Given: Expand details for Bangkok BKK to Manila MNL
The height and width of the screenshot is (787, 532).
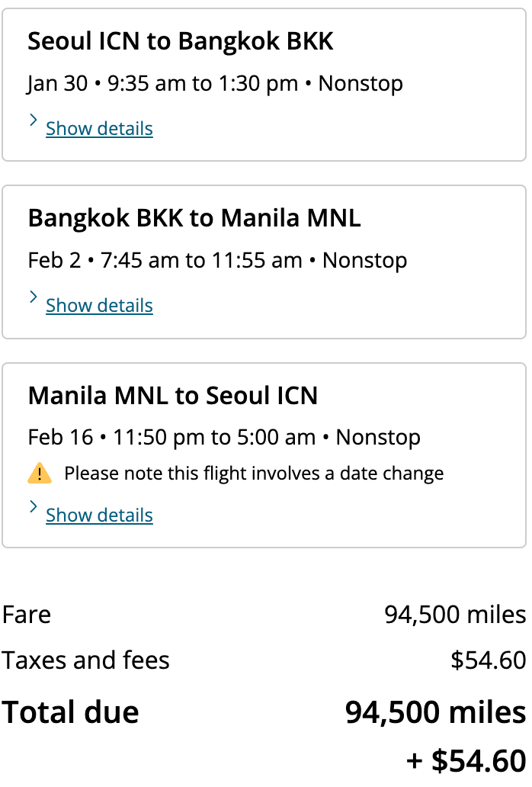Looking at the screenshot, I should click(99, 305).
